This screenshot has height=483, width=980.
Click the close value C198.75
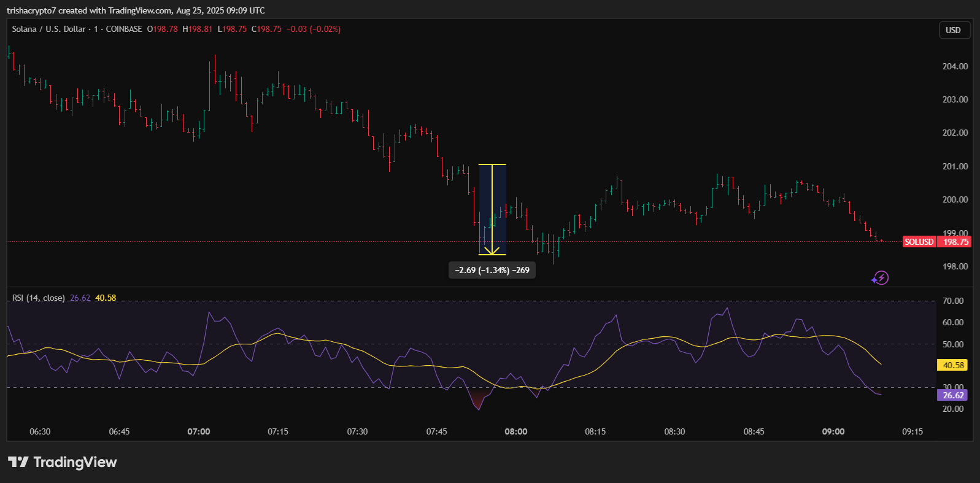point(266,29)
